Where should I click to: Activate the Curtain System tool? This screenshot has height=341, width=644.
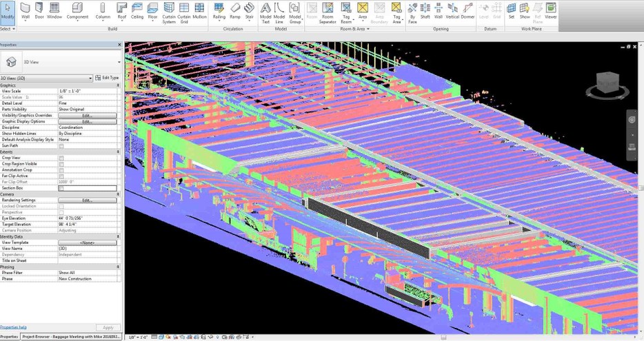coord(169,13)
